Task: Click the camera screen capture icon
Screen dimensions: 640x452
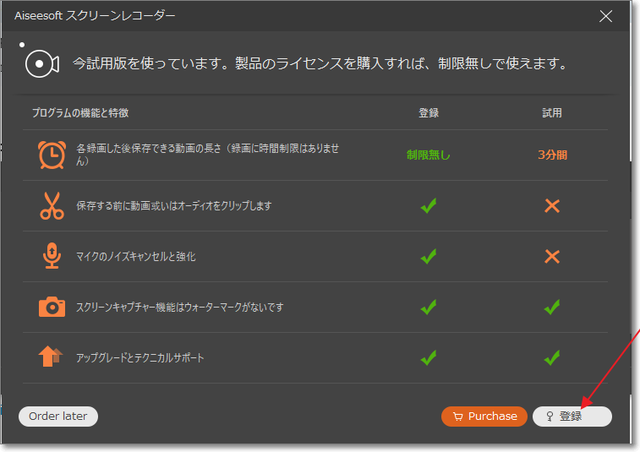Action: click(51, 307)
